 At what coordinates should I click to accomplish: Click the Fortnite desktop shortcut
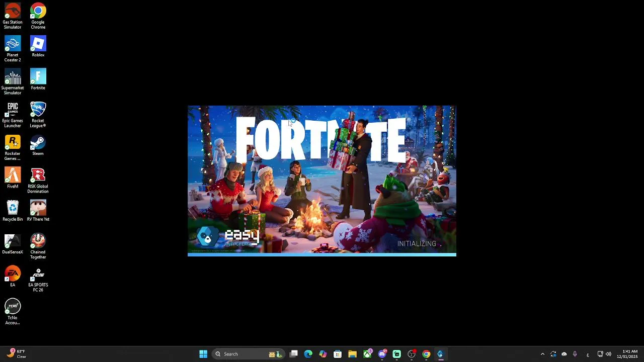(x=38, y=79)
